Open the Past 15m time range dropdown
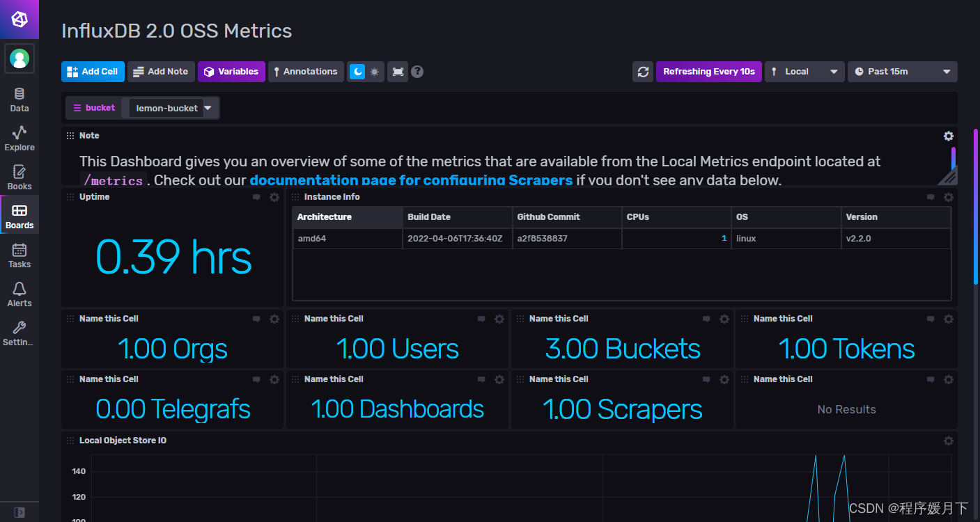980x522 pixels. (902, 72)
